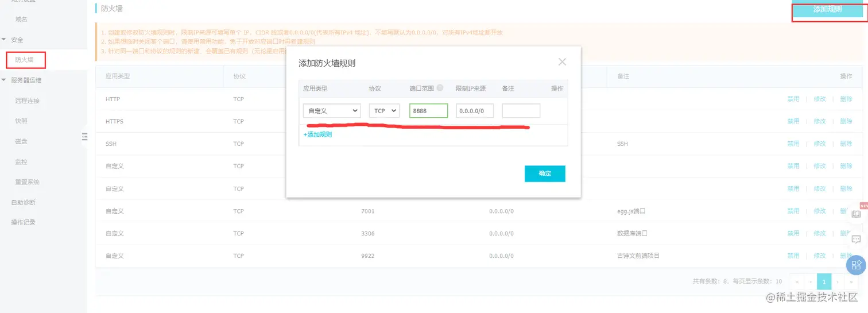Click the port value 9922
Viewport: 868px width, 313px height.
[x=368, y=256]
